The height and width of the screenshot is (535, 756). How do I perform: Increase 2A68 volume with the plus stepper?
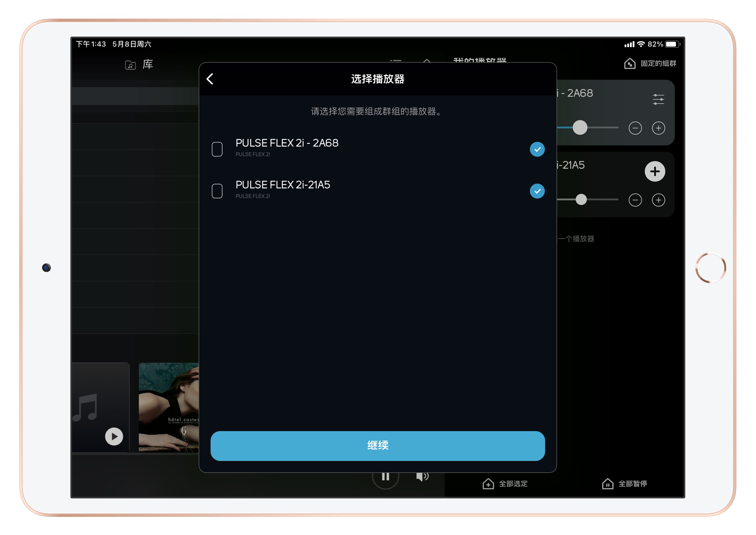click(x=659, y=128)
